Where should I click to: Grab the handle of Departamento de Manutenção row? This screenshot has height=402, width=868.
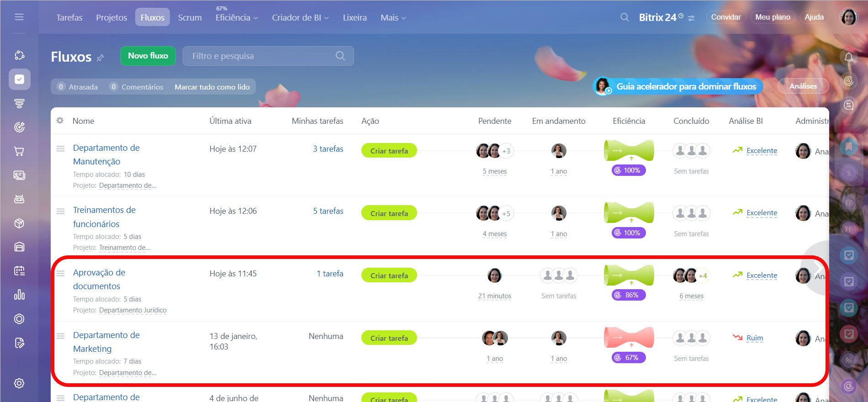pyautogui.click(x=60, y=149)
